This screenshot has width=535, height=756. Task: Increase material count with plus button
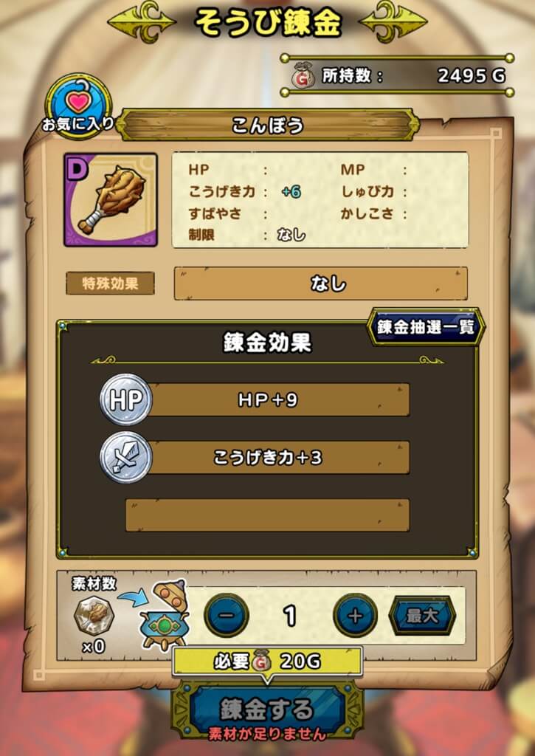tap(355, 616)
